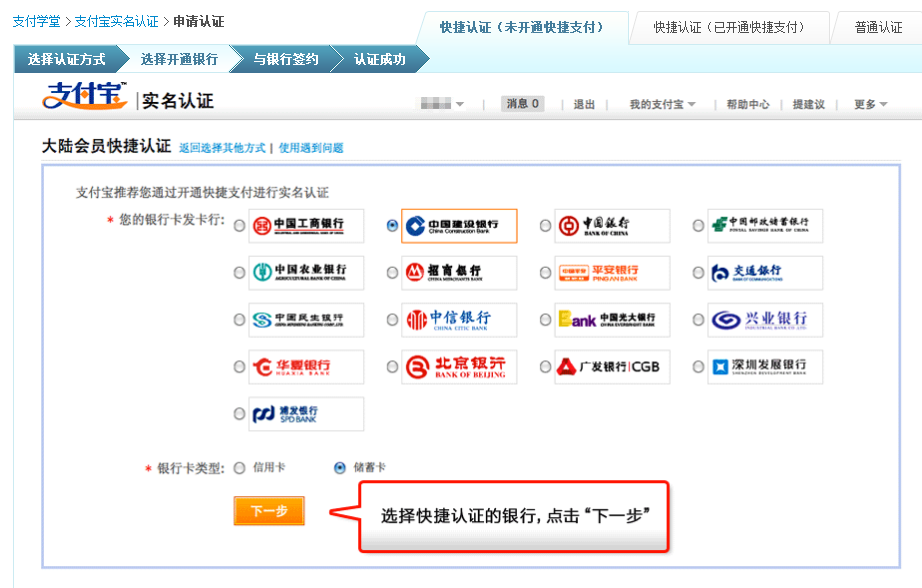Click the 中国农业银行 logo
Image resolution: width=922 pixels, height=588 pixels.
(x=306, y=273)
